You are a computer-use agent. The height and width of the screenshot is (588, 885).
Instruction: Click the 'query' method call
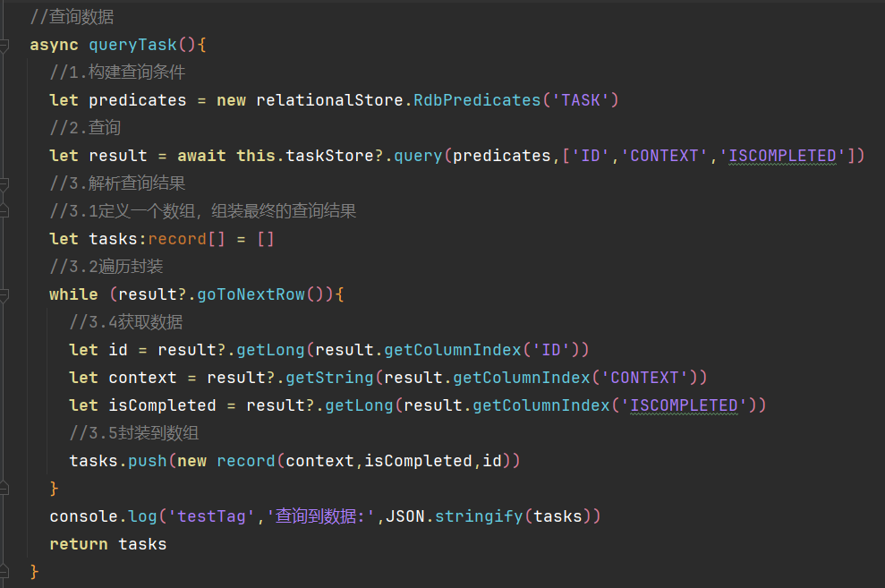[418, 156]
